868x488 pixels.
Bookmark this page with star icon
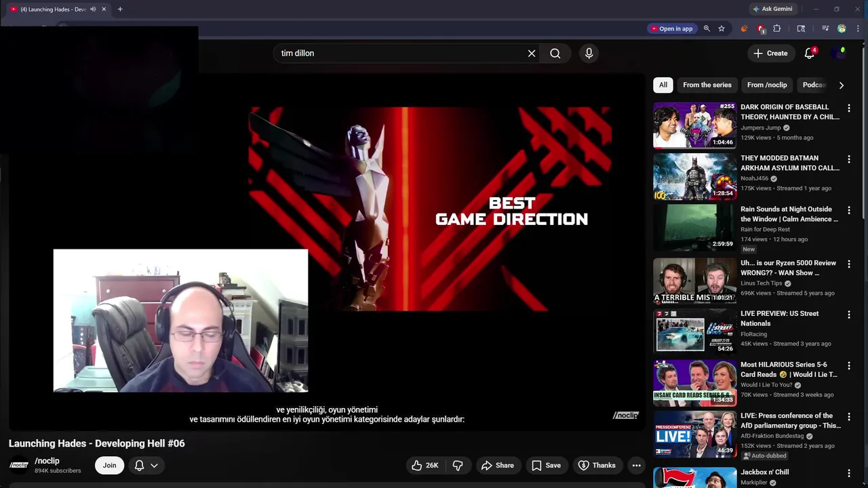722,28
